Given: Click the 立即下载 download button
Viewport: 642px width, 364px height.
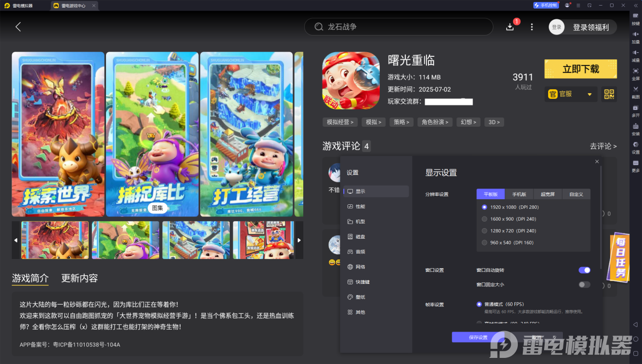Looking at the screenshot, I should tap(581, 69).
